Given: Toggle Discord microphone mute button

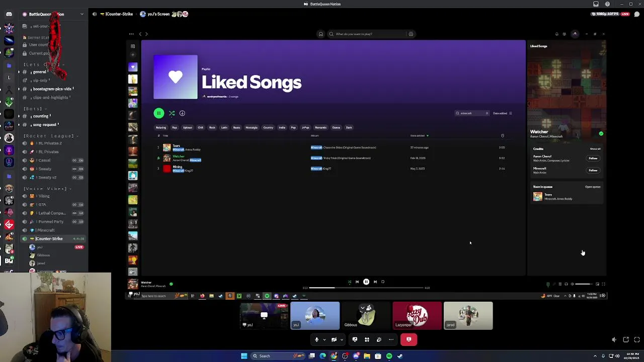Looking at the screenshot, I should (316, 340).
